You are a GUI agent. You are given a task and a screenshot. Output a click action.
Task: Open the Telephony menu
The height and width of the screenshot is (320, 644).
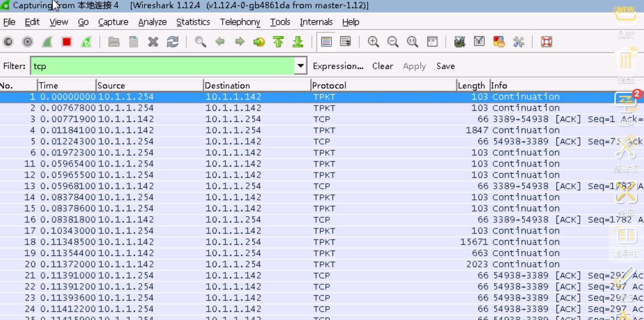[x=241, y=22]
